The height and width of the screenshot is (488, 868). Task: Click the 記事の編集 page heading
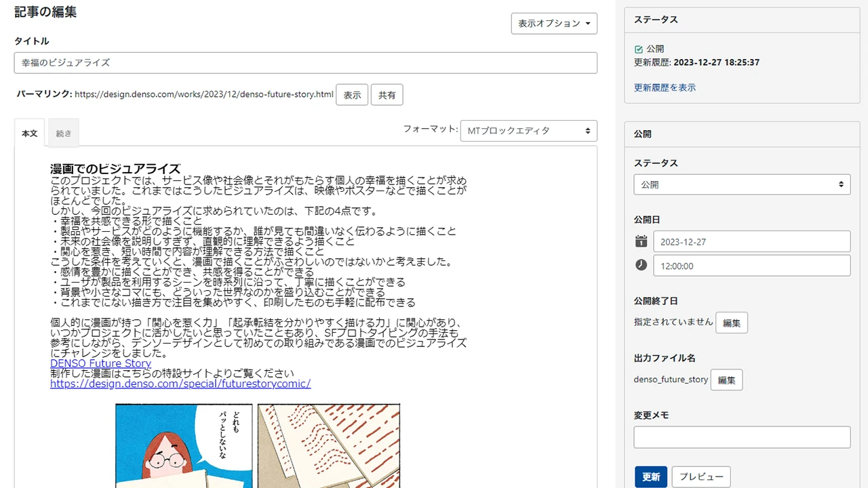[45, 12]
